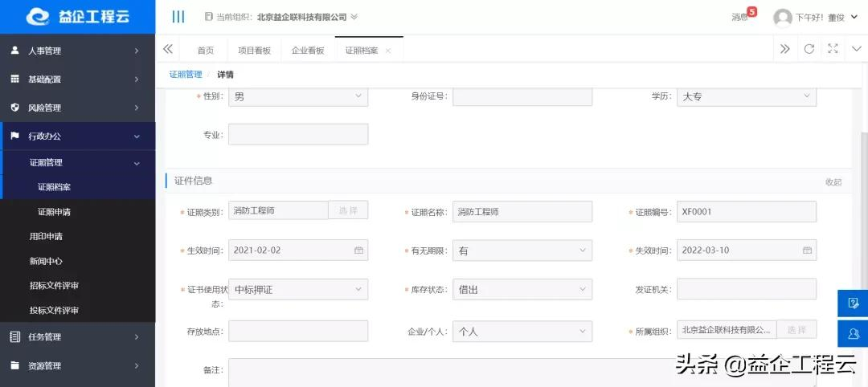Click the refresh page icon

click(x=809, y=49)
